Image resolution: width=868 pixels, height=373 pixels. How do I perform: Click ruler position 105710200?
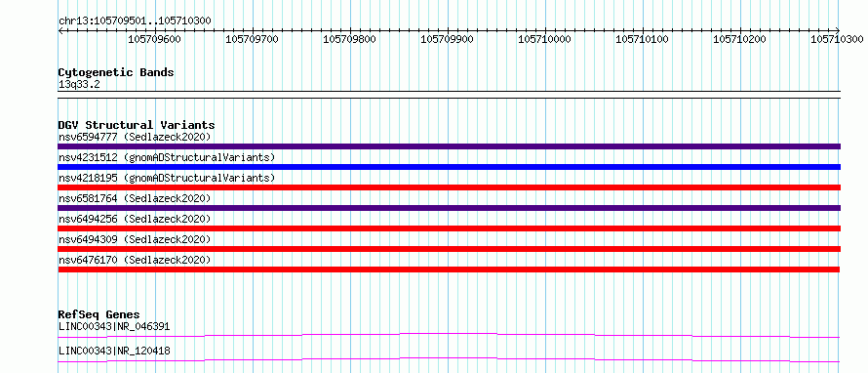[x=739, y=39]
